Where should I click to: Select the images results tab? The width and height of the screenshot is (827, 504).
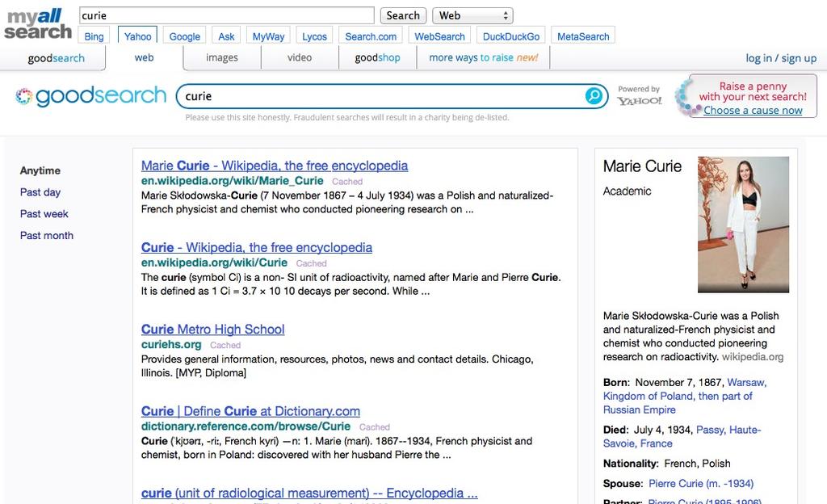click(221, 57)
